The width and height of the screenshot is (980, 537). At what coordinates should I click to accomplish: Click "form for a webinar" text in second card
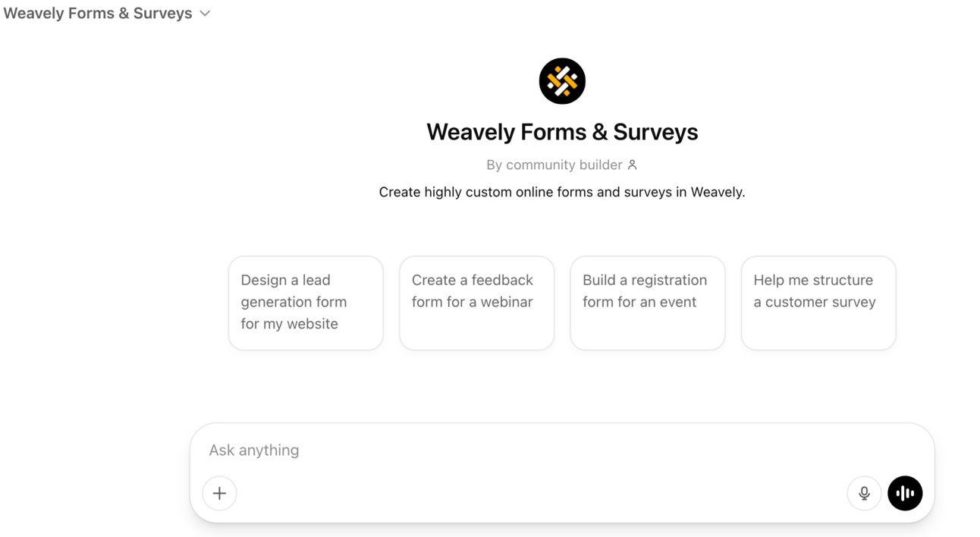point(472,302)
